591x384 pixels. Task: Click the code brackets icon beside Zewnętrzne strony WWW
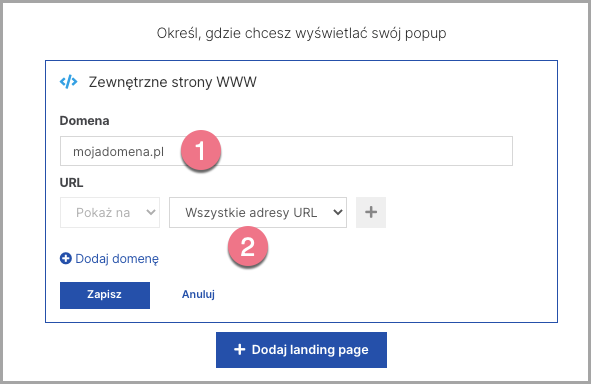pos(69,82)
